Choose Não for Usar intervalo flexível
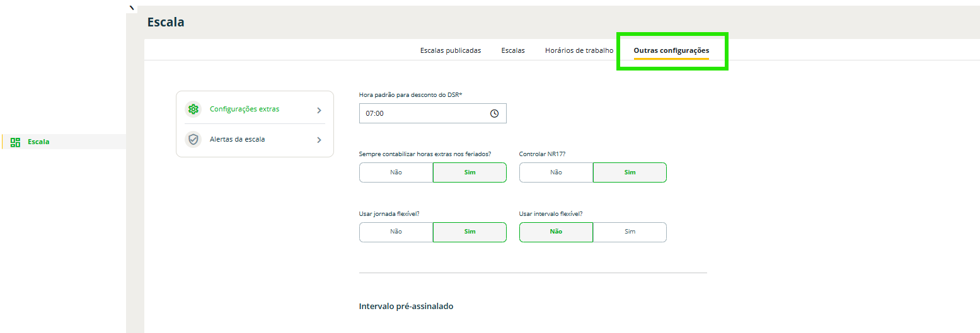 [x=556, y=232]
